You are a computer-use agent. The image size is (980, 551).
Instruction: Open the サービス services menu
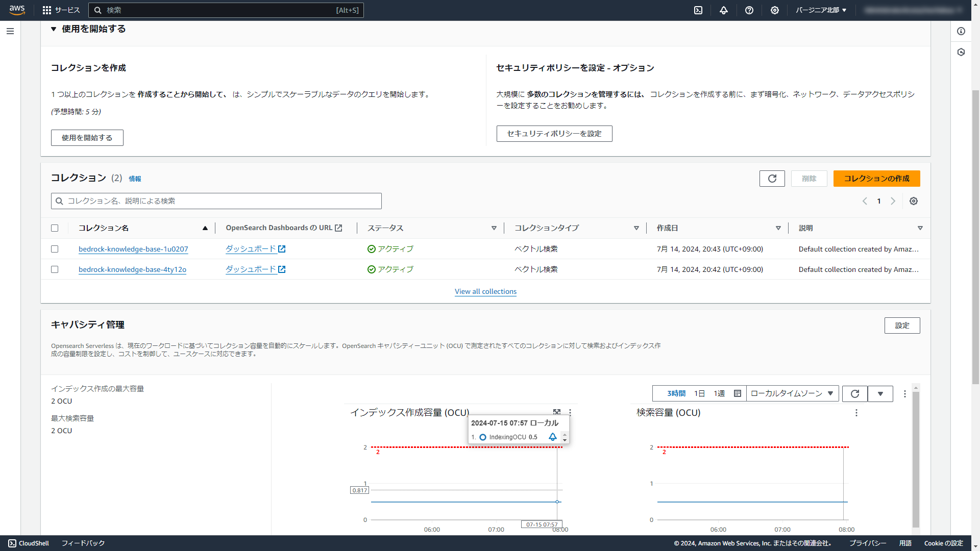click(61, 10)
